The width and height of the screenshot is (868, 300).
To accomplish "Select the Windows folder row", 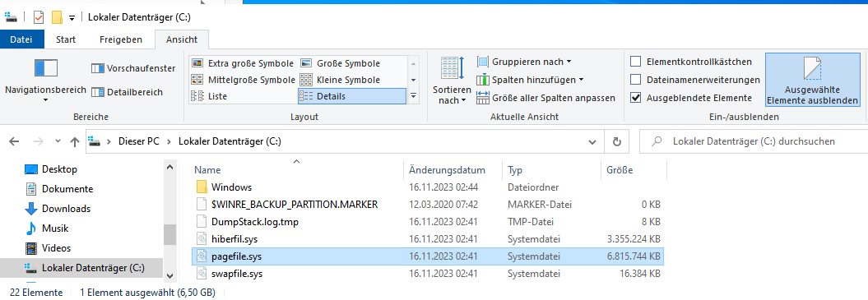I will (428, 187).
